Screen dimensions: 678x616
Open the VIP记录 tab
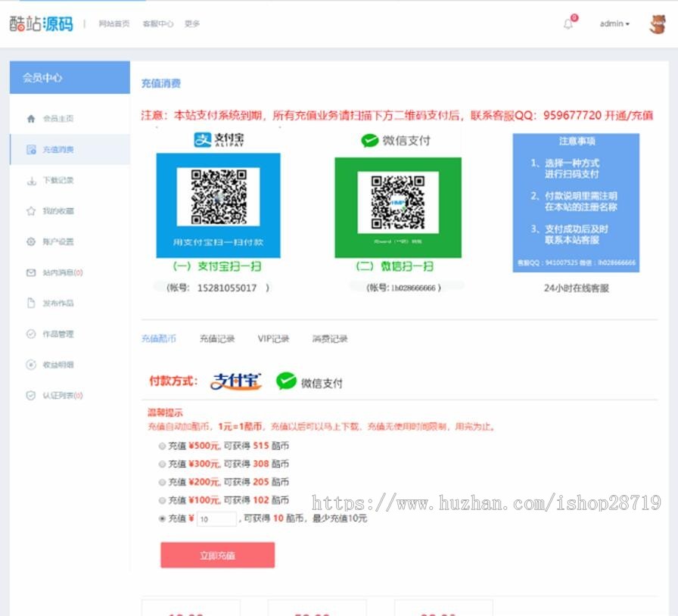273,338
